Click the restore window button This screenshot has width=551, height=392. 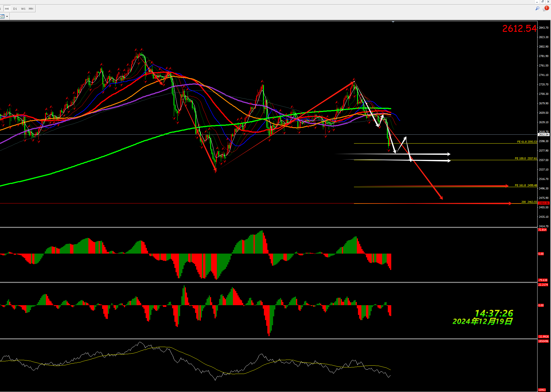coord(542,2)
